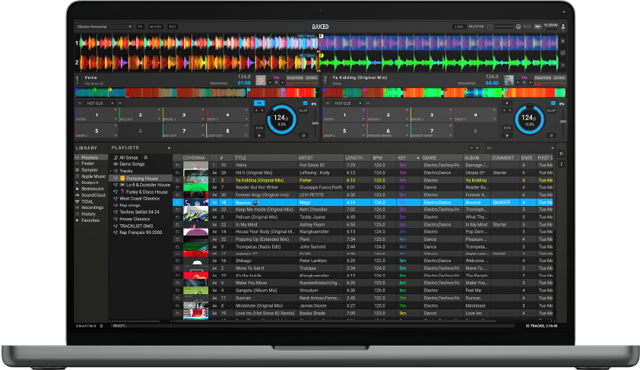Image resolution: width=640 pixels, height=370 pixels.
Task: Trigger hot cue pad 4 on deck 1
Action: (227, 115)
